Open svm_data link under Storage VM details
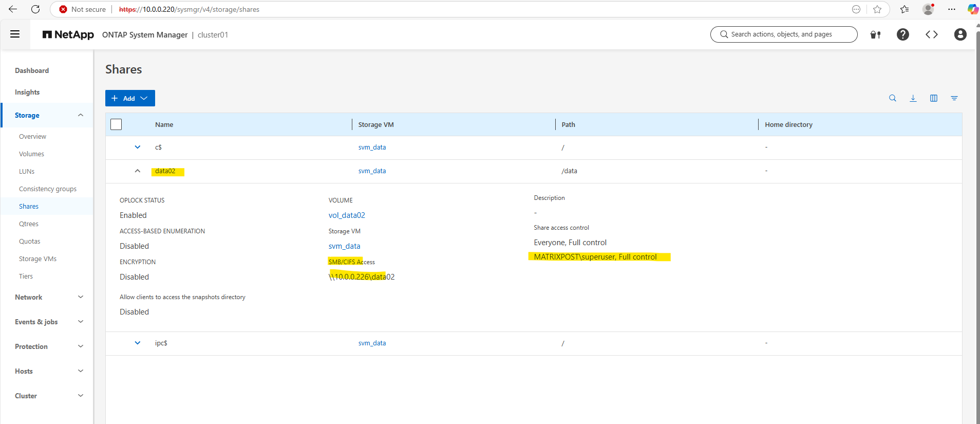Screen dimensions: 980x424 pos(344,246)
